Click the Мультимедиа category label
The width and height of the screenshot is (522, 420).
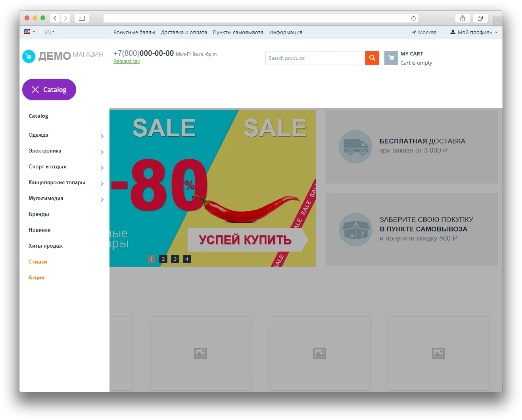[46, 199]
